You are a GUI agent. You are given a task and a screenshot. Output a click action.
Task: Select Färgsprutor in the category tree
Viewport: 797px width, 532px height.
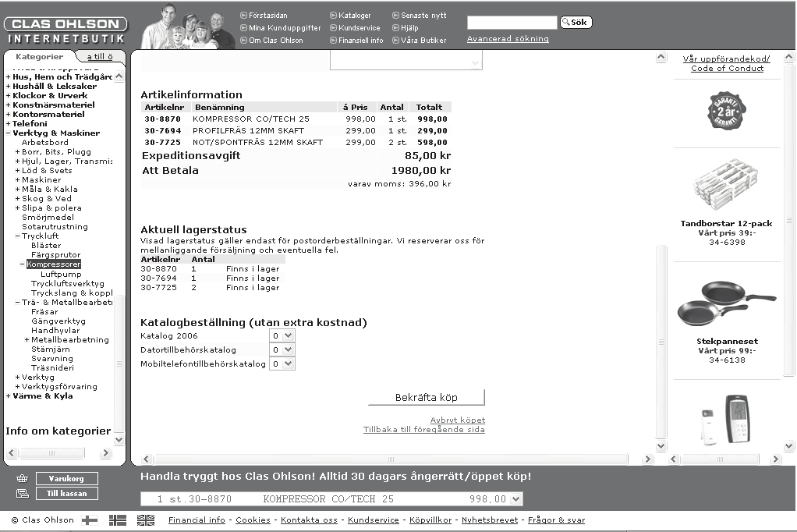pyautogui.click(x=56, y=255)
